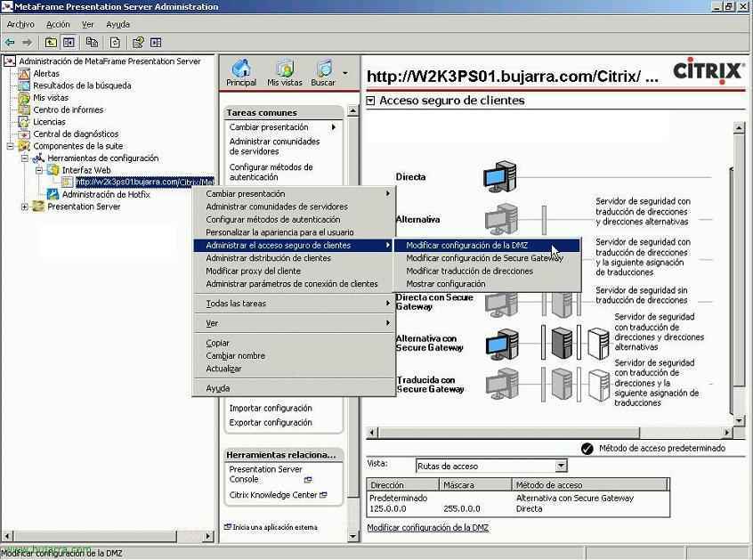Open Administración de Hotfix node
The height and width of the screenshot is (560, 753).
(106, 194)
